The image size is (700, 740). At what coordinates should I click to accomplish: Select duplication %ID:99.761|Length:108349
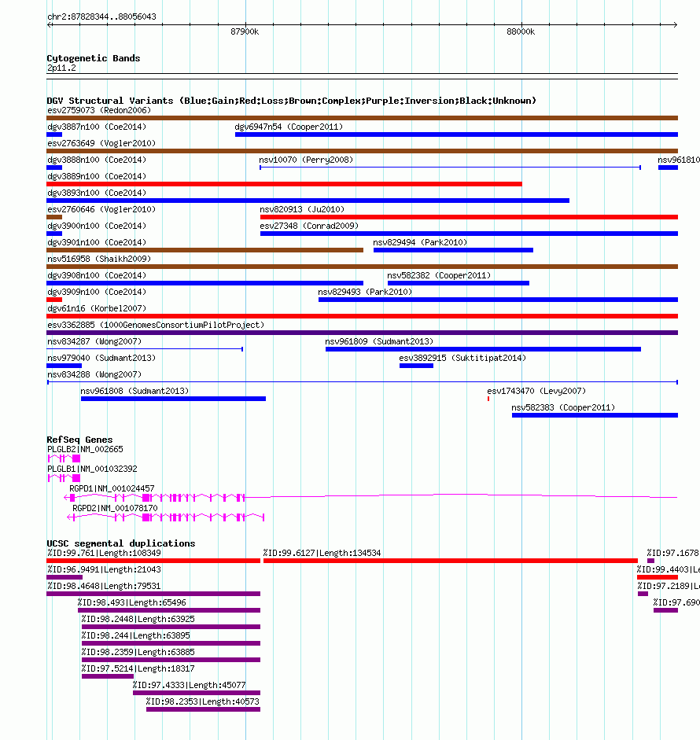click(x=153, y=561)
